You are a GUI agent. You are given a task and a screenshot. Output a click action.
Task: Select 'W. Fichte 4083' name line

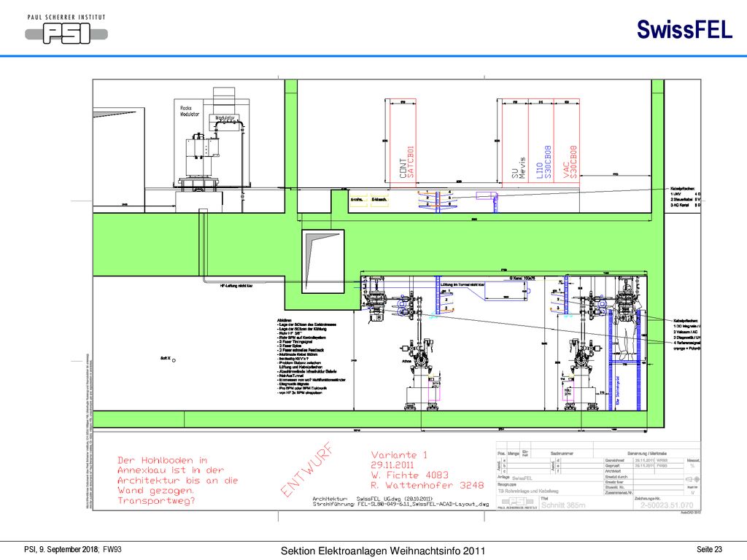(x=410, y=475)
